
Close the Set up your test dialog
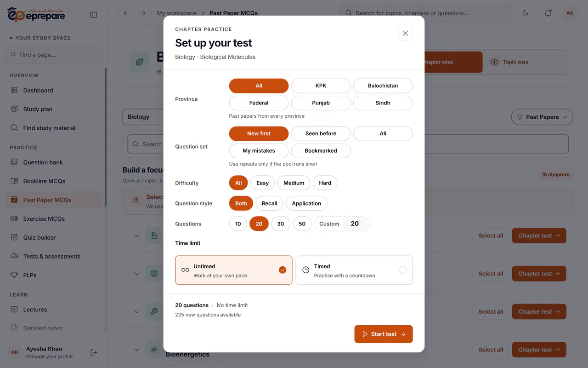tap(405, 33)
